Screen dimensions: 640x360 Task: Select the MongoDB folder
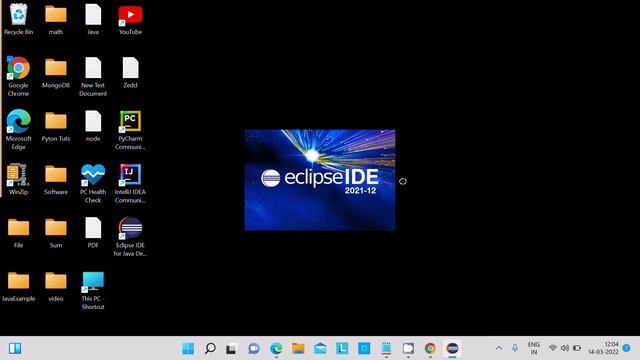(56, 73)
